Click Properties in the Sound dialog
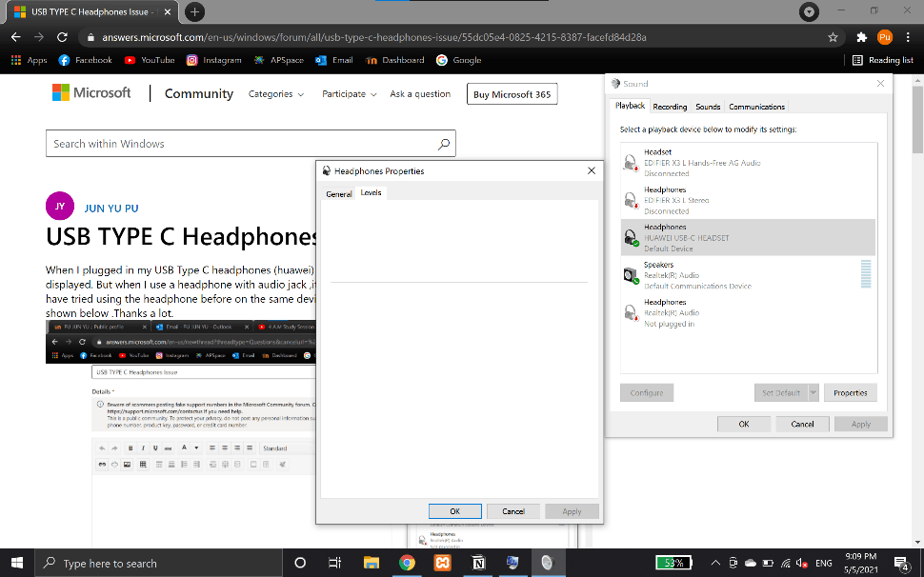924x577 pixels. pyautogui.click(x=850, y=392)
